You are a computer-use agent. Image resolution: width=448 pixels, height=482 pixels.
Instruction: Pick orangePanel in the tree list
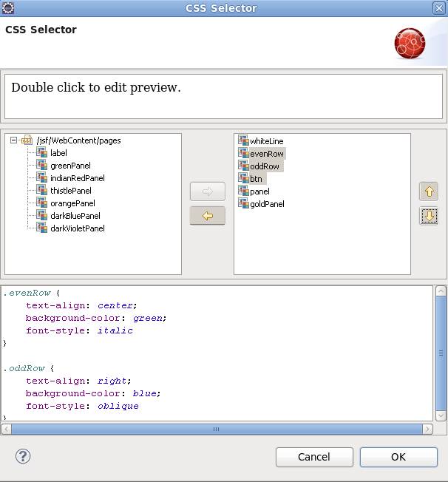tap(72, 203)
